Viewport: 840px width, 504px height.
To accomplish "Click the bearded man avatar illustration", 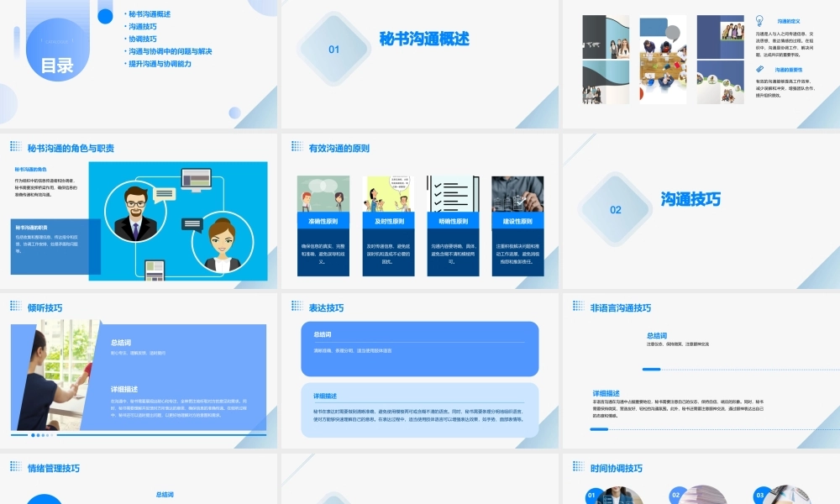I will pyautogui.click(x=135, y=212).
